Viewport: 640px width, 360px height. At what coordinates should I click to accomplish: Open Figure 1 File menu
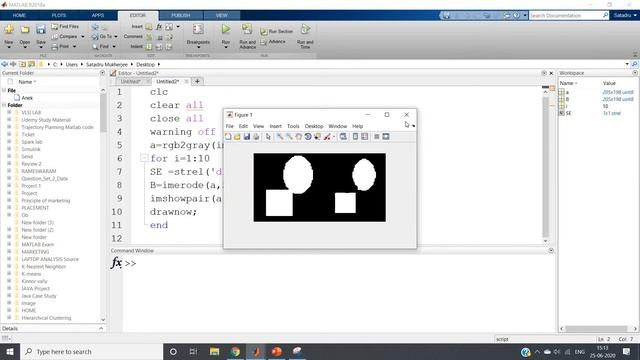coord(230,126)
